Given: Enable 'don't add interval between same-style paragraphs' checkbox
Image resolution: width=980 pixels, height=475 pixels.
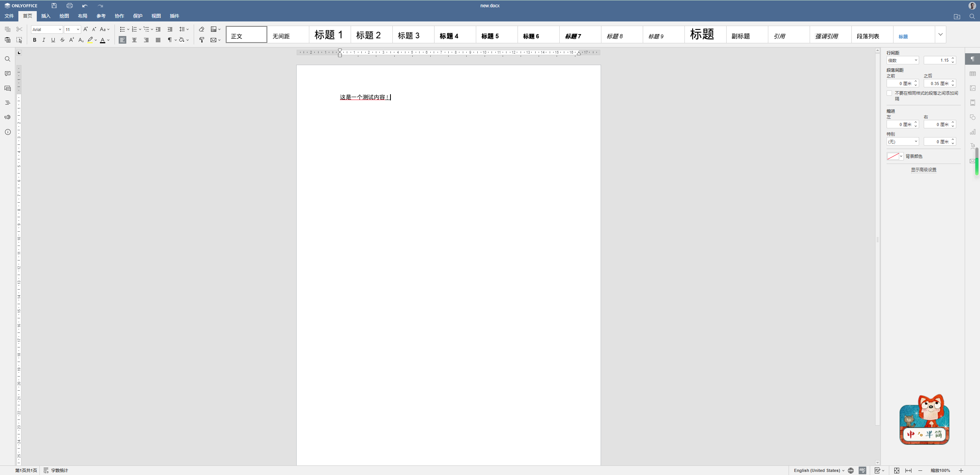Looking at the screenshot, I should (889, 93).
